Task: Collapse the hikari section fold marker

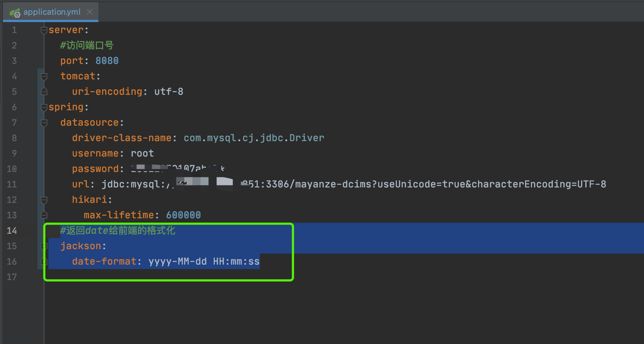Action: 44,200
